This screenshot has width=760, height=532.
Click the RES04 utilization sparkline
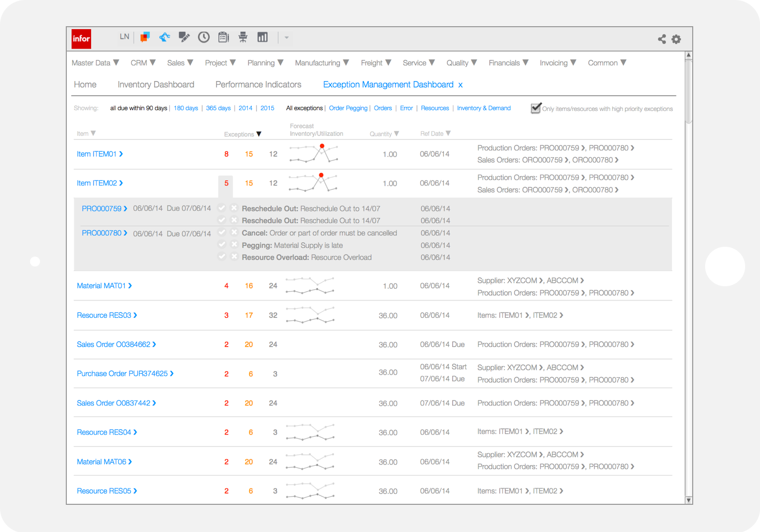click(310, 432)
